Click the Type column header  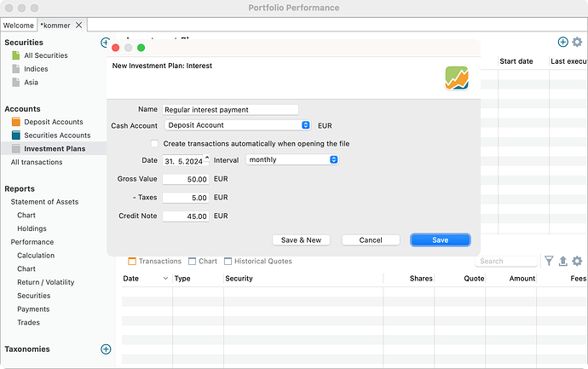click(x=182, y=279)
